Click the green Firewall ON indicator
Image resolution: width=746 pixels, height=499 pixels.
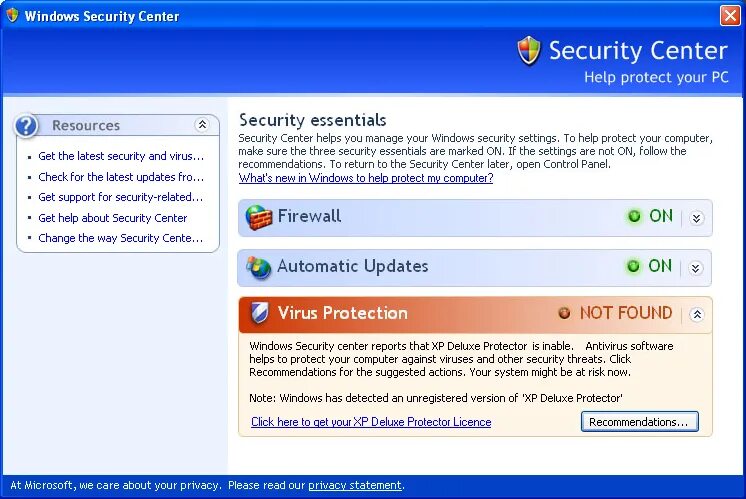pyautogui.click(x=634, y=216)
